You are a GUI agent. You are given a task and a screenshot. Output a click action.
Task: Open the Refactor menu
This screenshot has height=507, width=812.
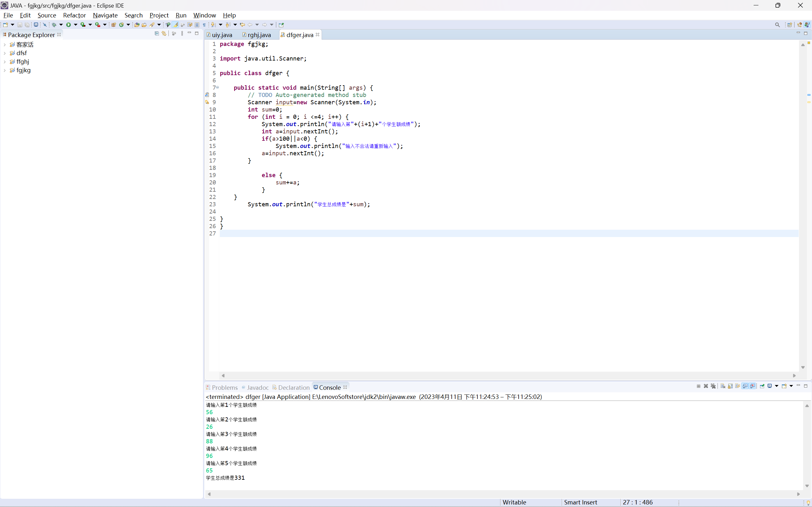click(x=74, y=16)
